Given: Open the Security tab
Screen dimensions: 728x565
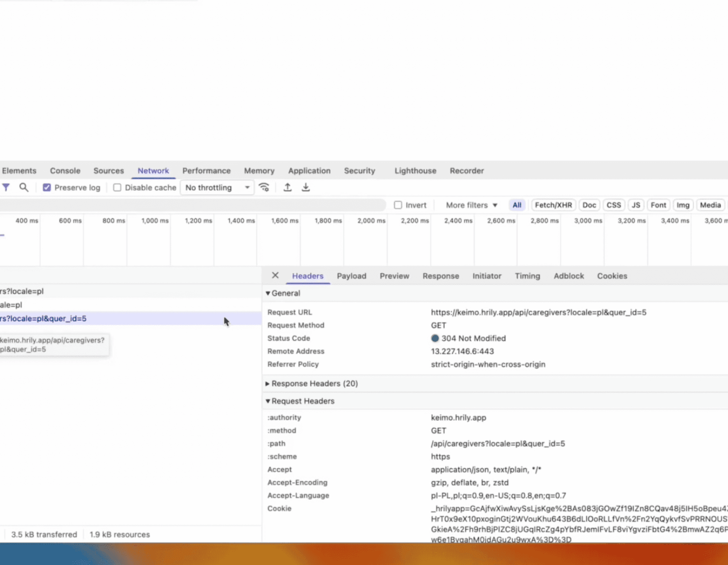Looking at the screenshot, I should tap(360, 171).
